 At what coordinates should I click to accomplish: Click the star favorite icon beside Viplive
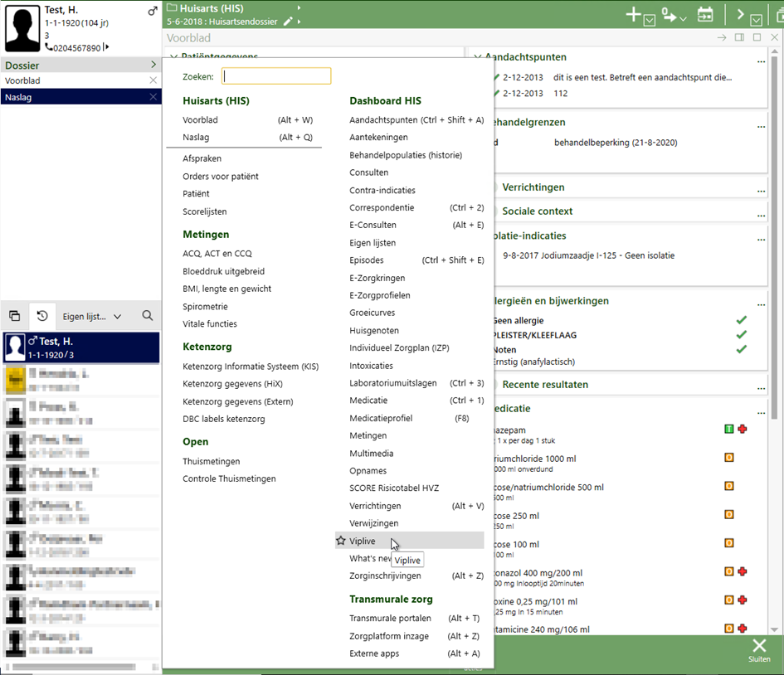341,541
